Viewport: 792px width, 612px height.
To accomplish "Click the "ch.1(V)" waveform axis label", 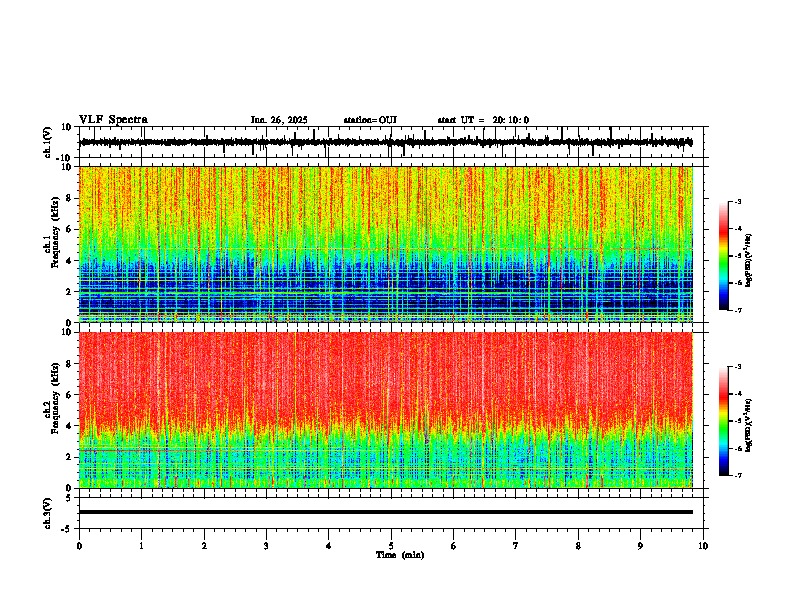I will tap(48, 142).
